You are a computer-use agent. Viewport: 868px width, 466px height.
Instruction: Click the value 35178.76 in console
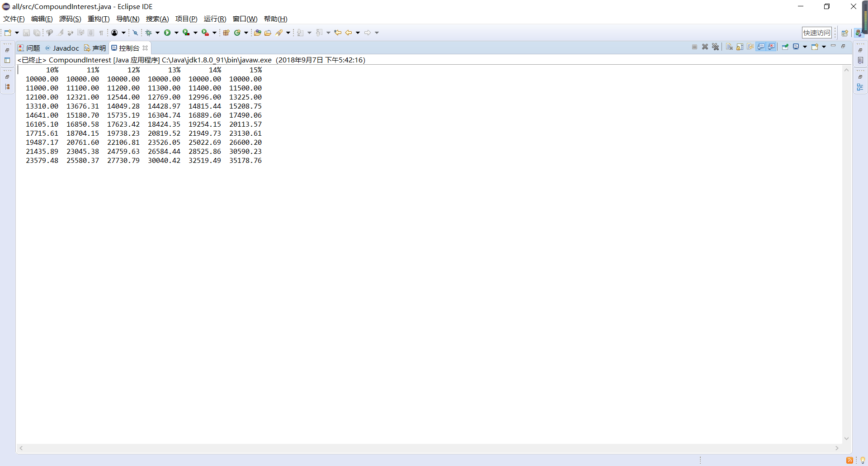tap(245, 160)
